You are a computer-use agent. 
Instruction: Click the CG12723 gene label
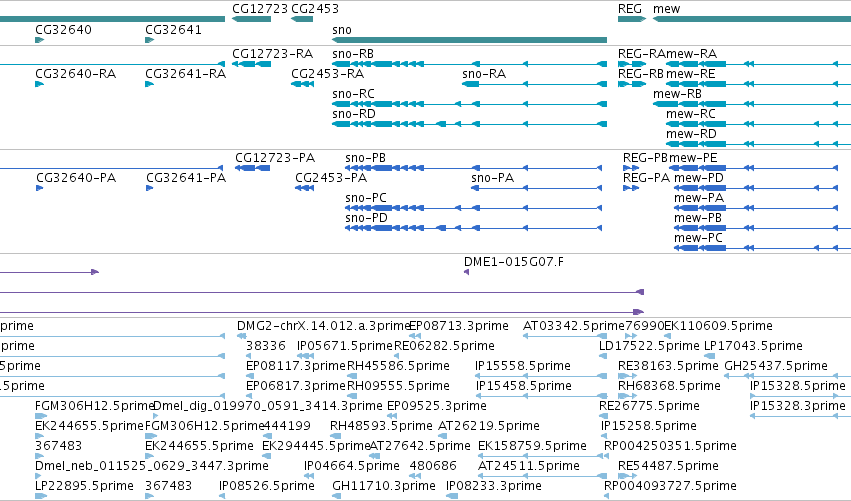tap(259, 9)
